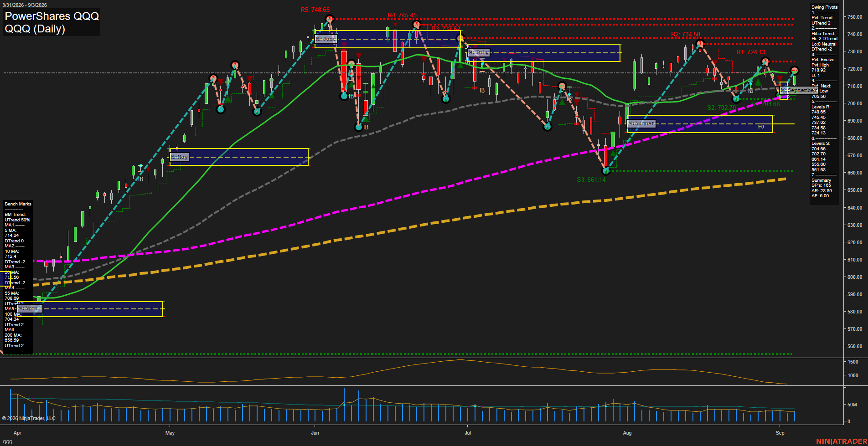This screenshot has width=868, height=446.
Task: Click the R2: 734.58 resistance label
Action: coord(686,34)
